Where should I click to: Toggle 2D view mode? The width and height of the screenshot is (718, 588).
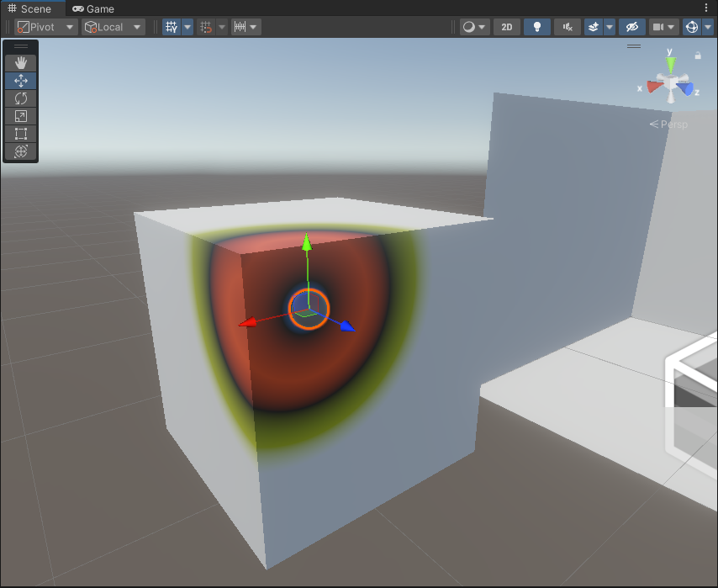506,27
